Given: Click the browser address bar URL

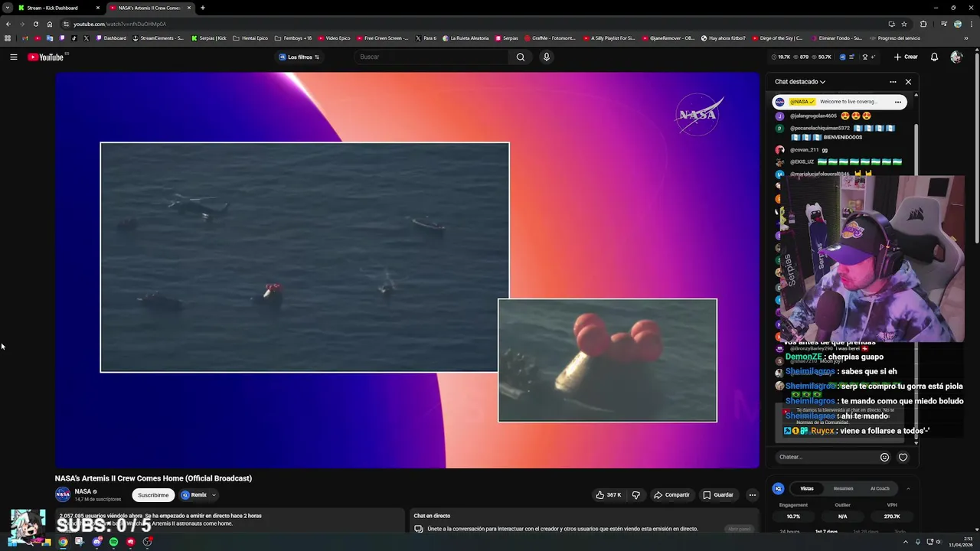Looking at the screenshot, I should coord(119,24).
